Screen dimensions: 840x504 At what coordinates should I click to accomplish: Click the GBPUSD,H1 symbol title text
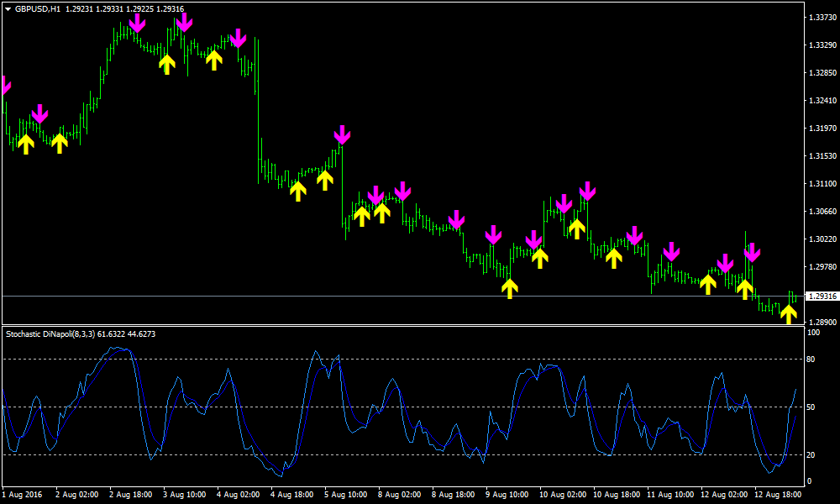coord(38,8)
